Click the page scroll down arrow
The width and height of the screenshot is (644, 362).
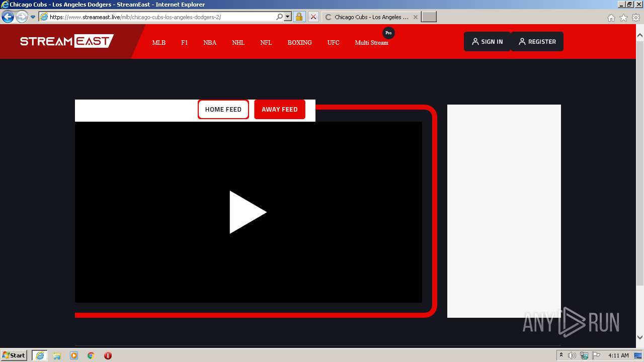pyautogui.click(x=640, y=337)
